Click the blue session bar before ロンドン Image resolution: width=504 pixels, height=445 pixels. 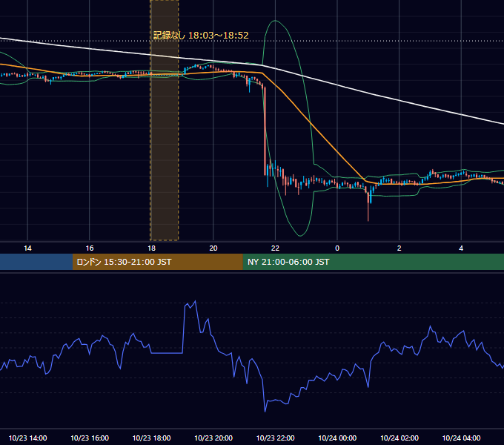click(36, 262)
